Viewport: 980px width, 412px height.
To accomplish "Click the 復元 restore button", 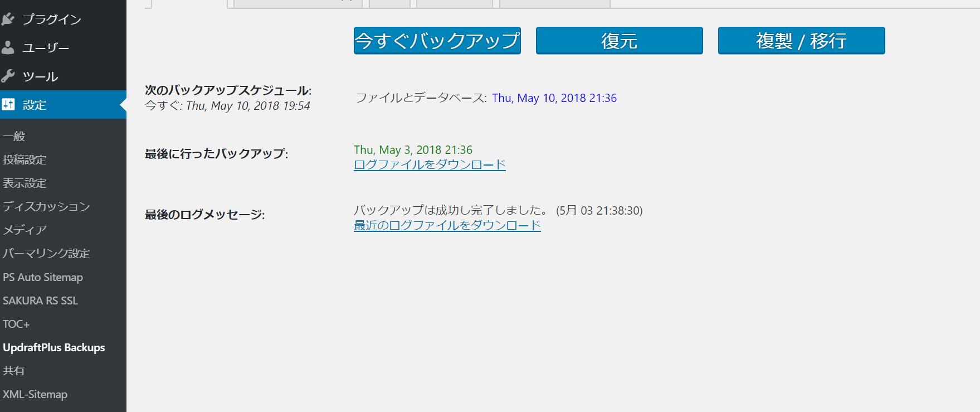I will coord(620,41).
